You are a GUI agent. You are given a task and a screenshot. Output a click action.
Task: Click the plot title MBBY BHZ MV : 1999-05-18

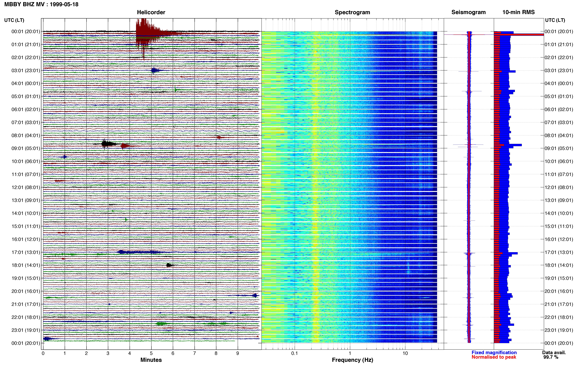tap(41, 4)
